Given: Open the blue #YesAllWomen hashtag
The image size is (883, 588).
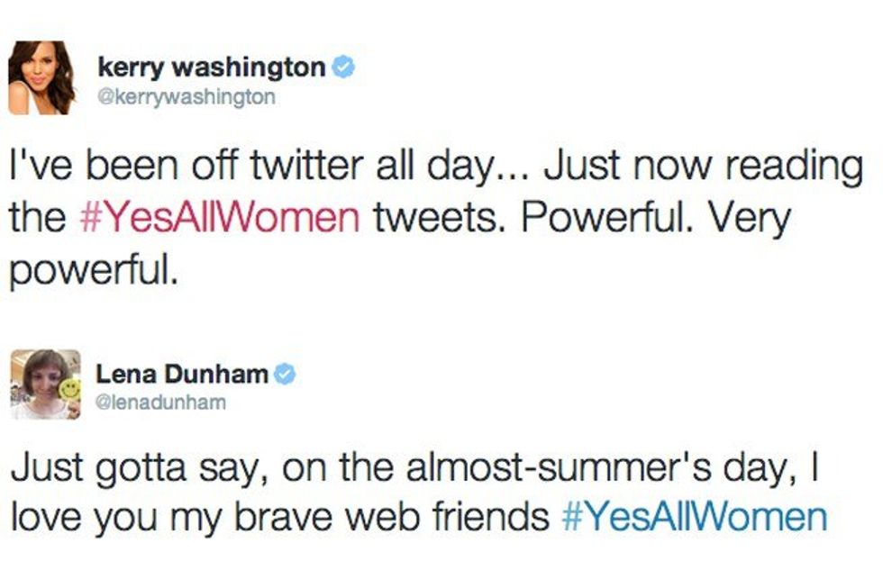Looking at the screenshot, I should (x=693, y=517).
